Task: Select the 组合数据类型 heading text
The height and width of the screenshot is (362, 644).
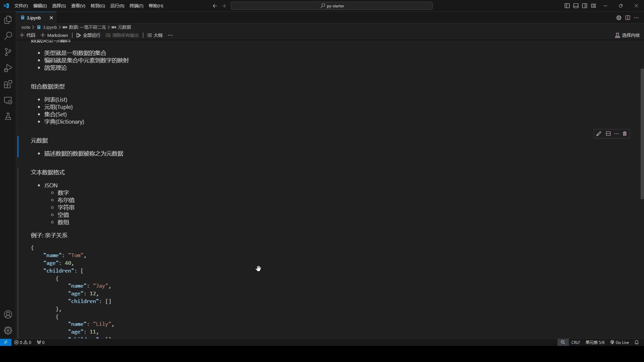Action: [48, 86]
